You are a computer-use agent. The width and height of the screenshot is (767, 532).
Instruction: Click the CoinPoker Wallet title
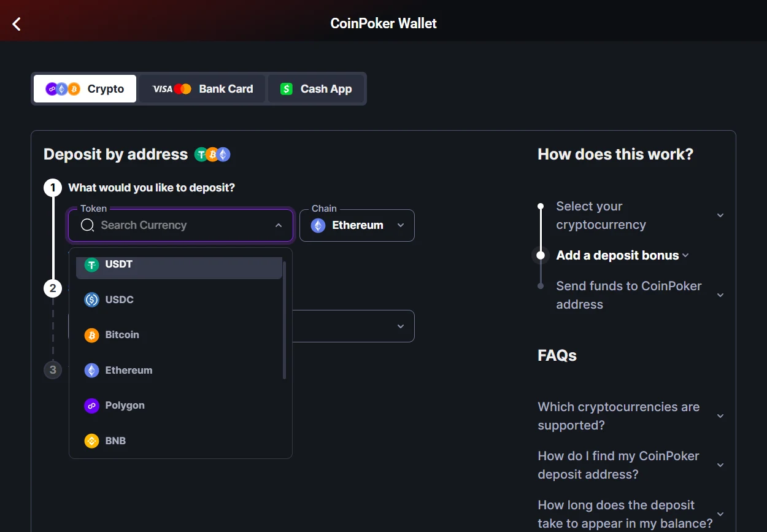click(x=383, y=23)
